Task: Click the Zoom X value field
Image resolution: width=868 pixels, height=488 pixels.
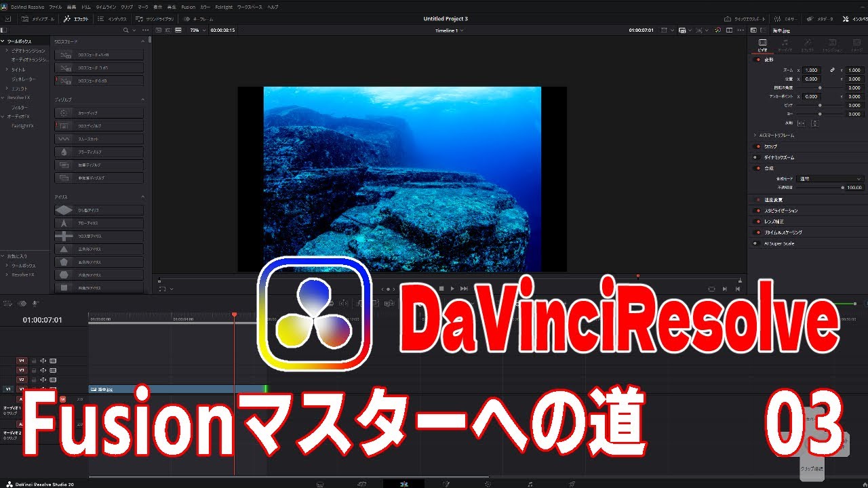Action: click(812, 70)
